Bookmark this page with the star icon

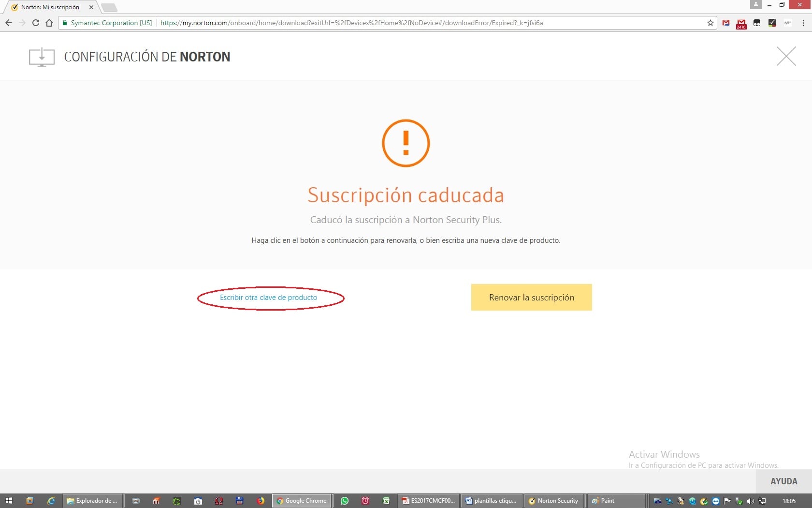click(710, 23)
